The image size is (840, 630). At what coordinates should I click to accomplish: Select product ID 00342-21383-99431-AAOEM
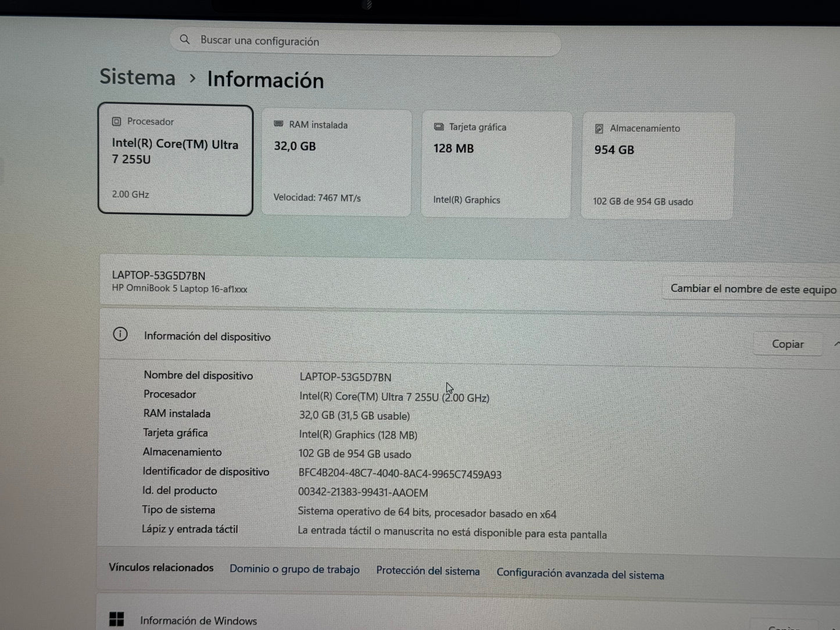coord(363,492)
